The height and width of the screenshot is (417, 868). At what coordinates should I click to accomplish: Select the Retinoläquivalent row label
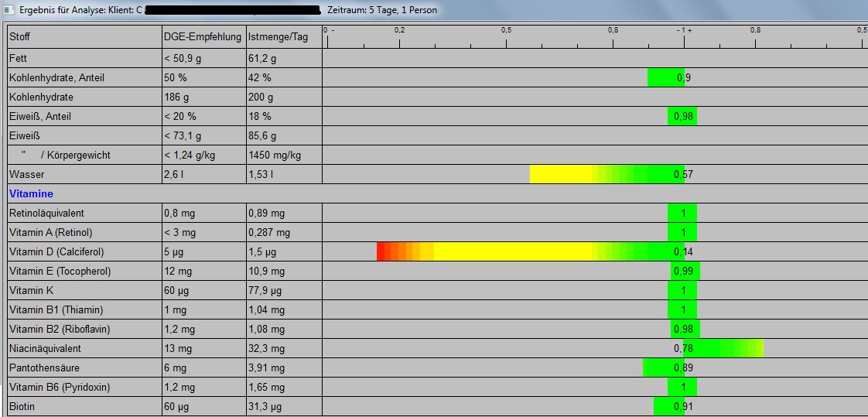[x=47, y=213]
